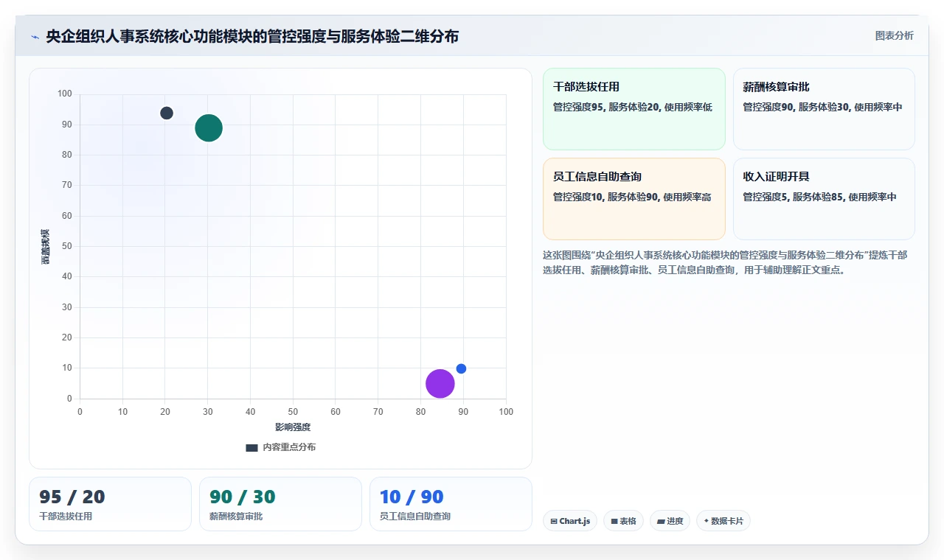The image size is (944, 560).
Task: Click the 覆盖规模 y-axis label
Action: pyautogui.click(x=46, y=246)
